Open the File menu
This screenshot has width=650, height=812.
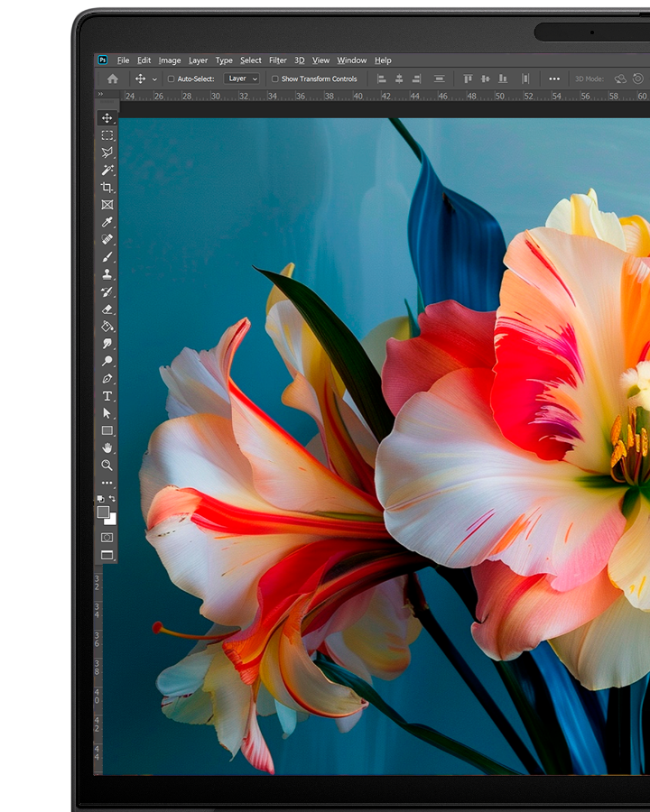tap(124, 60)
